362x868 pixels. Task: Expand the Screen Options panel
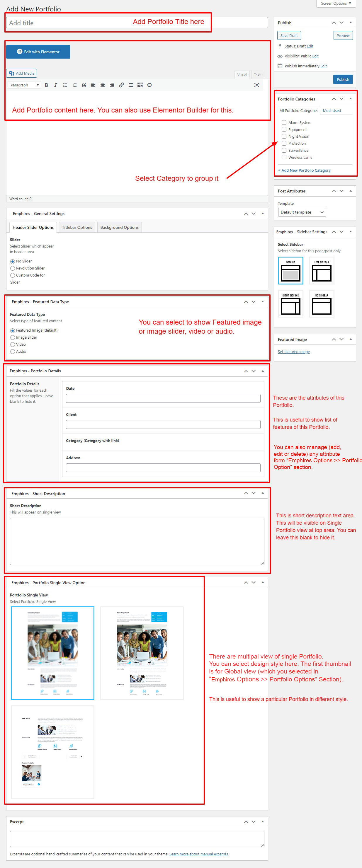(336, 4)
